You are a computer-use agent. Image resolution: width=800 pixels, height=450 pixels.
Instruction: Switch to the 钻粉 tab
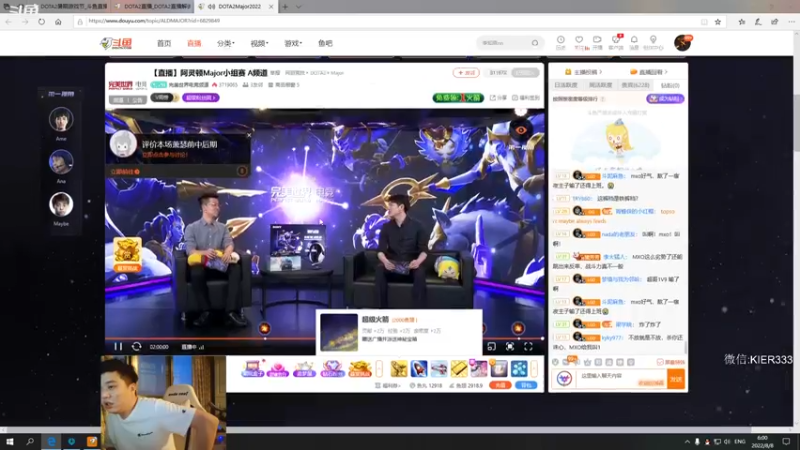(x=670, y=85)
